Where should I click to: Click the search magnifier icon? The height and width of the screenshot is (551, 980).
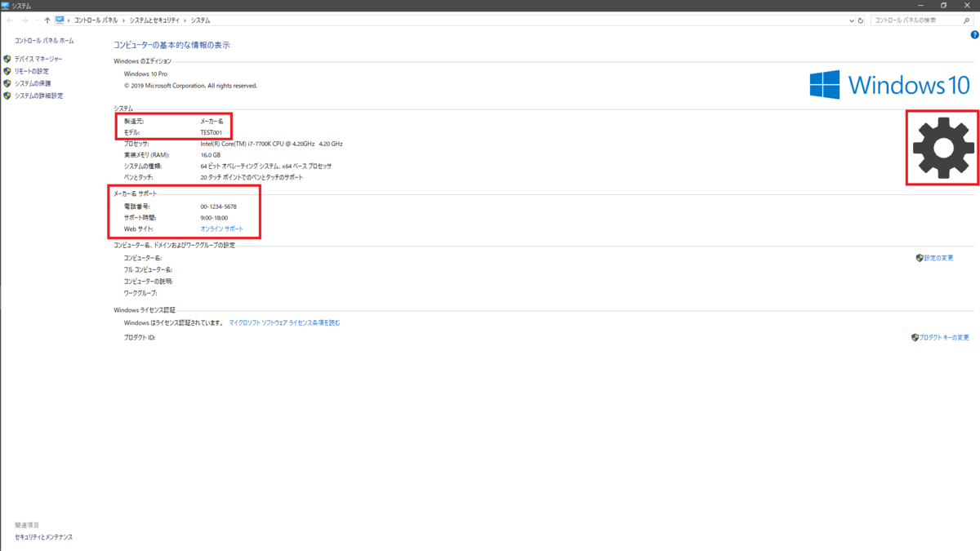click(967, 20)
